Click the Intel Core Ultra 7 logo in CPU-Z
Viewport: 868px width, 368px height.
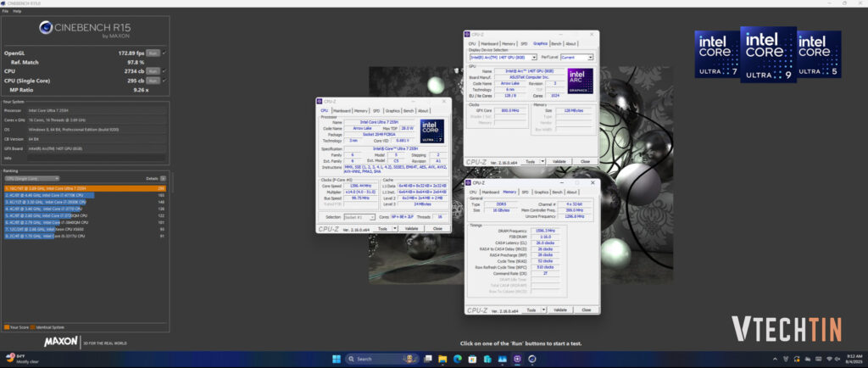(431, 131)
